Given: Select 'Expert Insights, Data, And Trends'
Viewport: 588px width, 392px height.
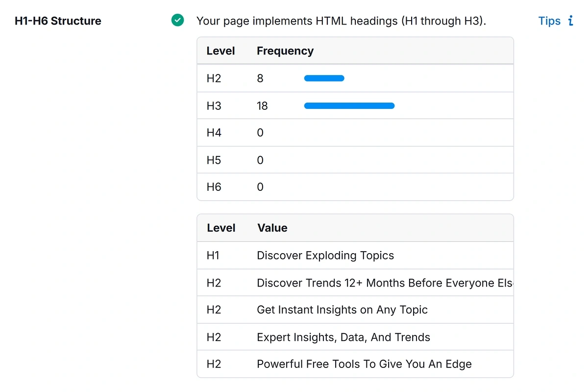Looking at the screenshot, I should pyautogui.click(x=343, y=338).
